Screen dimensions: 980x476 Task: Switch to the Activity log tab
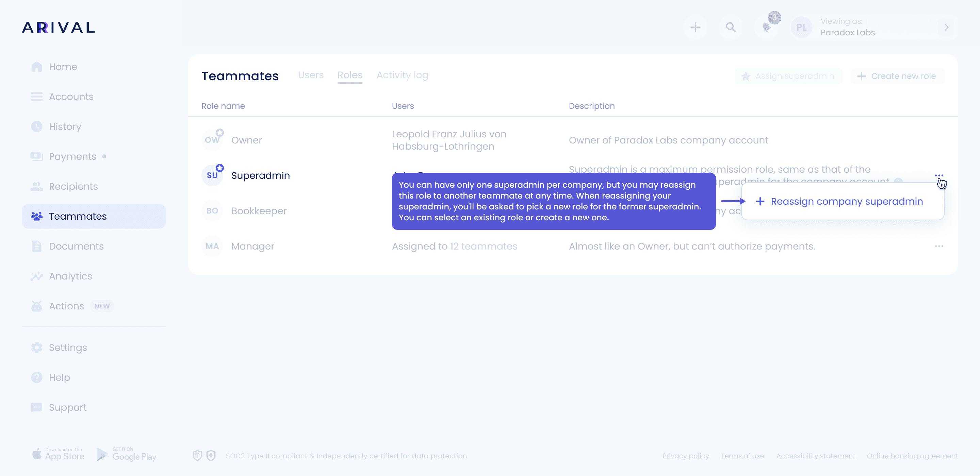[x=403, y=75]
